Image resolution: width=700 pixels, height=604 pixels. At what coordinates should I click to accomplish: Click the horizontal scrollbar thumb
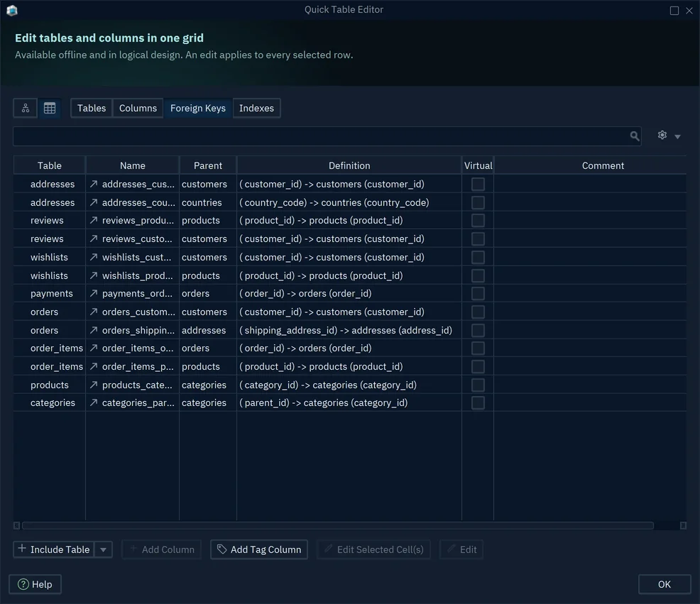coord(338,525)
